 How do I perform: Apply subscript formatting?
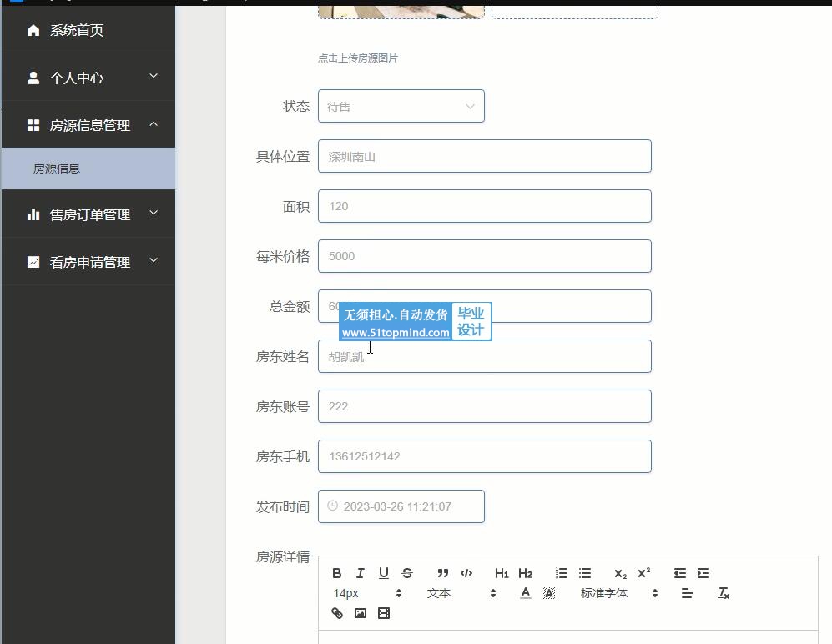[x=620, y=573]
